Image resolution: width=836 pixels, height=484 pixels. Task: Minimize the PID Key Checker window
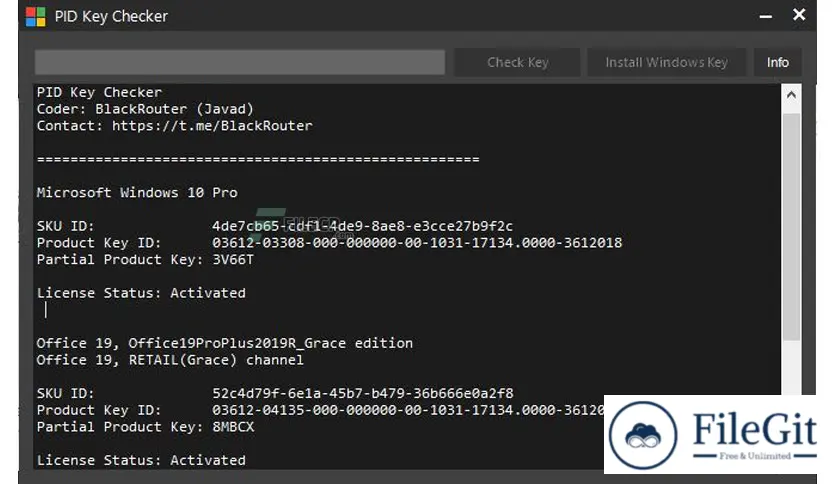click(766, 17)
